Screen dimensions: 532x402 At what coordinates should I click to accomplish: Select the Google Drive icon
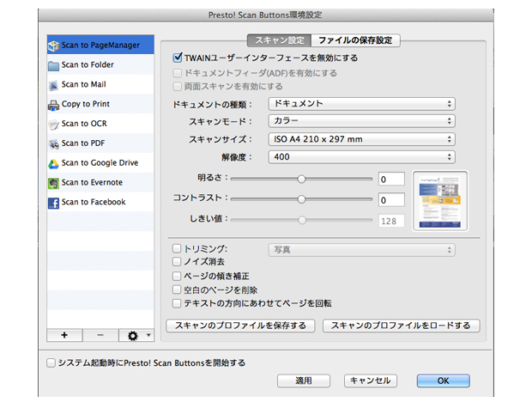tap(53, 164)
